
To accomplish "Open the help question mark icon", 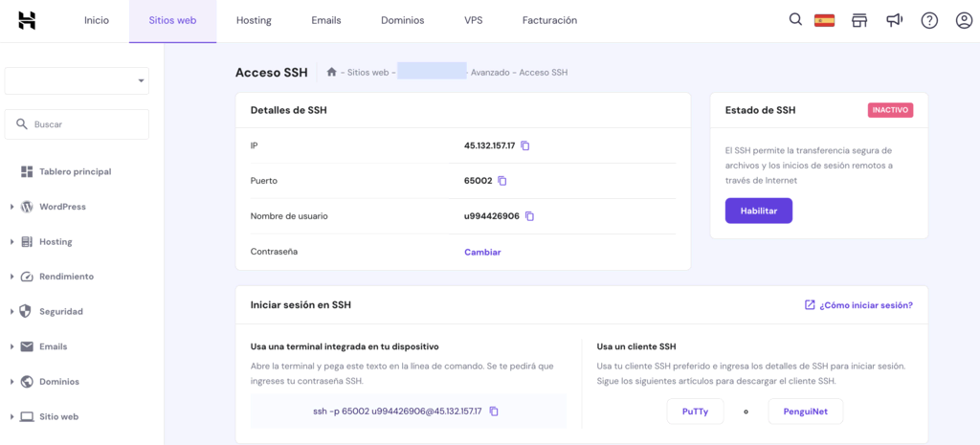I will pos(929,20).
